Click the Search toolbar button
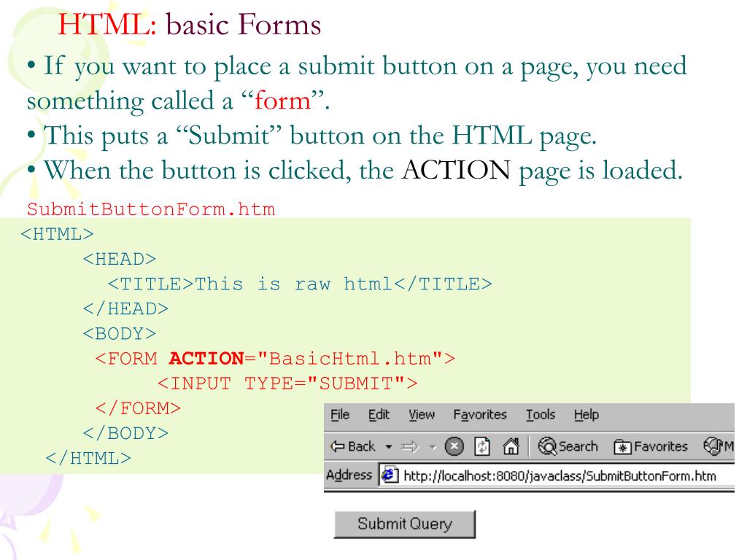The image size is (747, 560). (568, 447)
